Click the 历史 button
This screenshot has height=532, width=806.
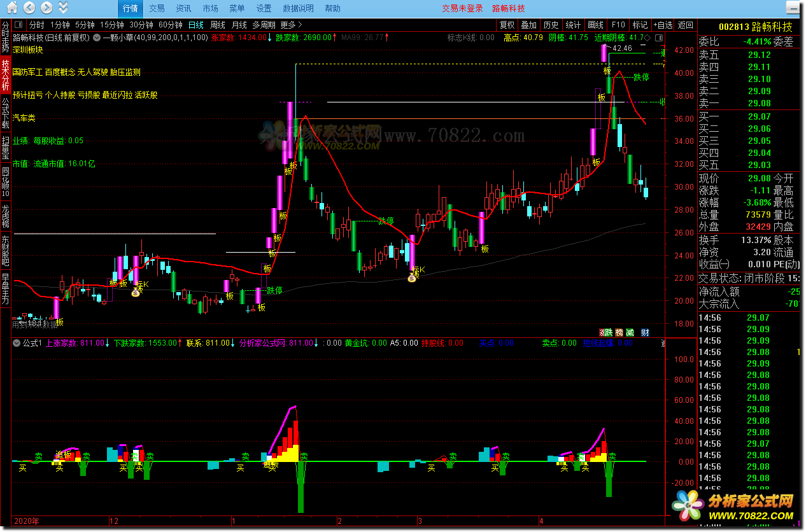[x=551, y=25]
